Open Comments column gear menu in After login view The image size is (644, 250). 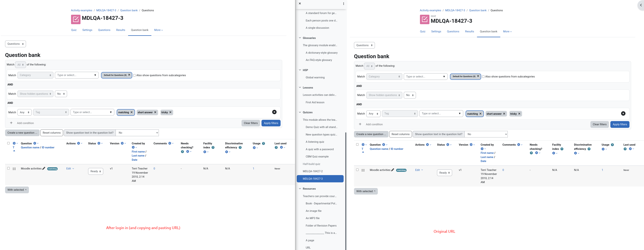[171, 143]
